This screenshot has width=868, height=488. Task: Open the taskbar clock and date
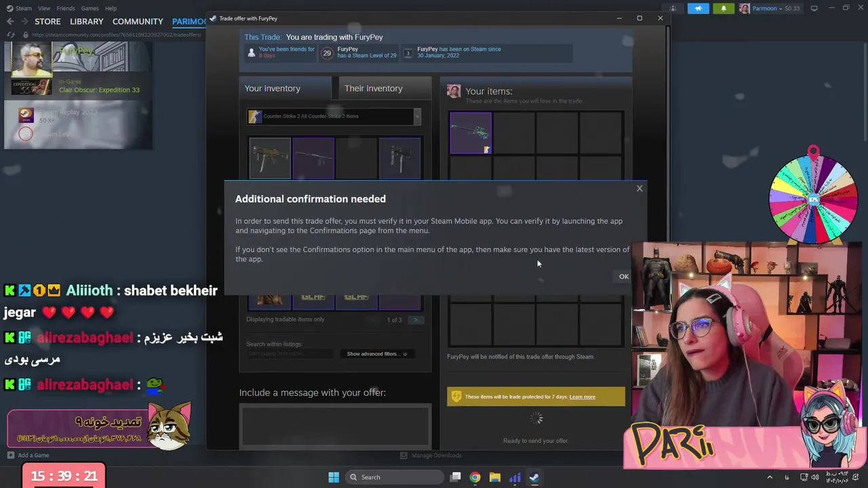point(836,477)
